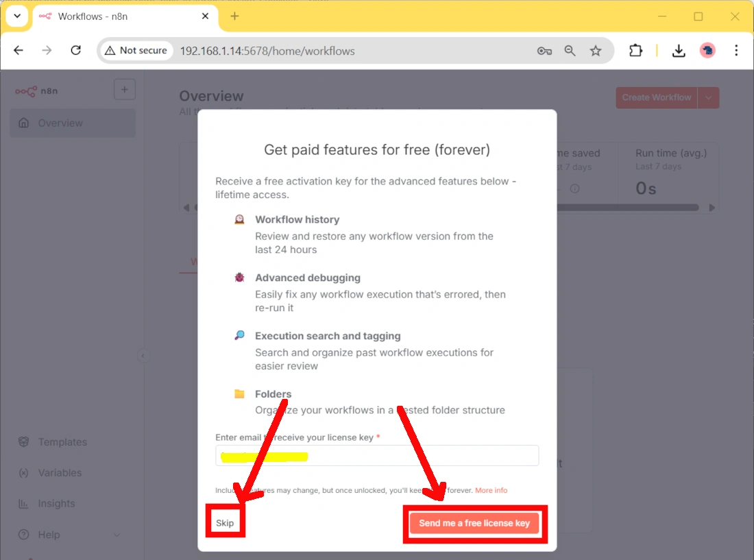
Task: Open Create Workflow dropdown arrow
Action: tap(709, 97)
